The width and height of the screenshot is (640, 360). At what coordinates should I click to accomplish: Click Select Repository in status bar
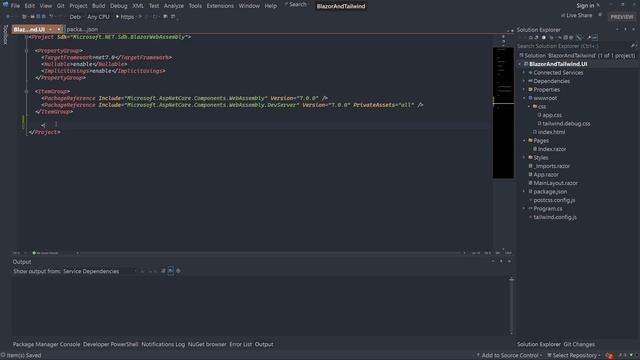(x=574, y=356)
